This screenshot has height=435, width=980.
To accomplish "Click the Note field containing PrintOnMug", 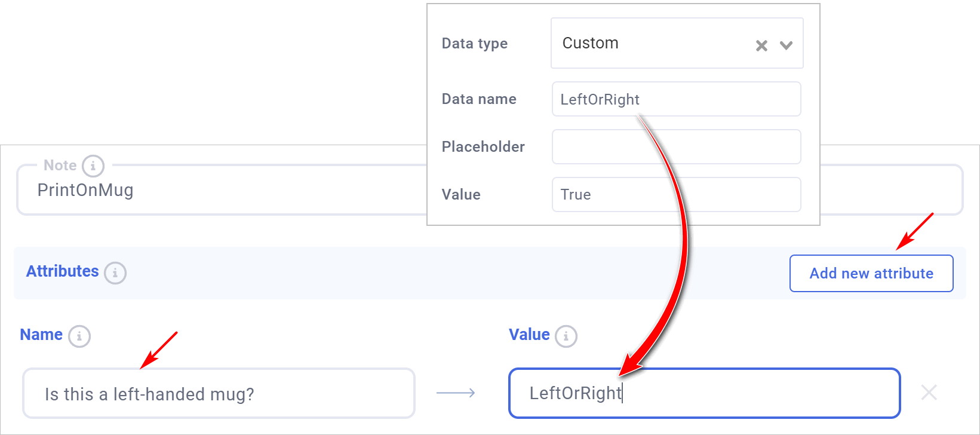I will [221, 191].
